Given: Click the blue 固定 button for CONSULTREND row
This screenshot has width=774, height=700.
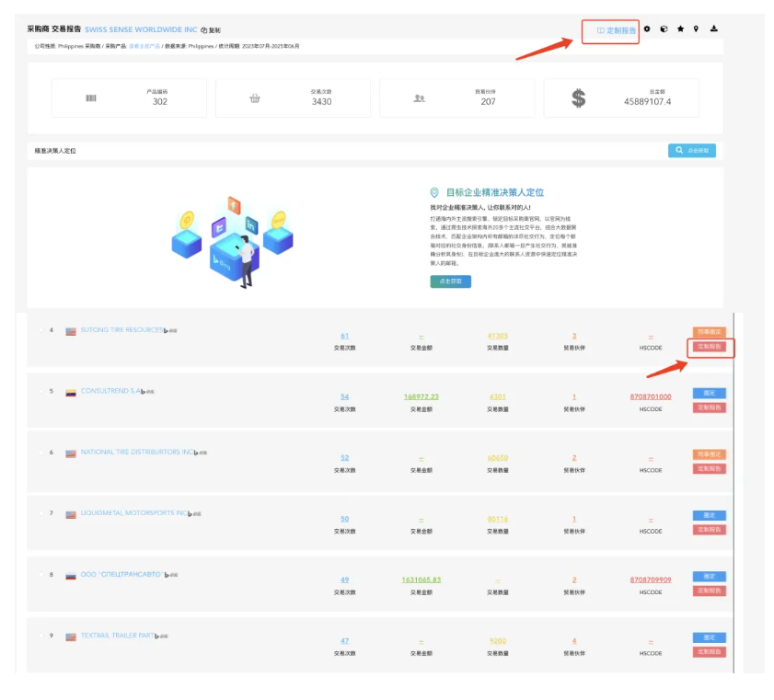Looking at the screenshot, I should click(709, 393).
